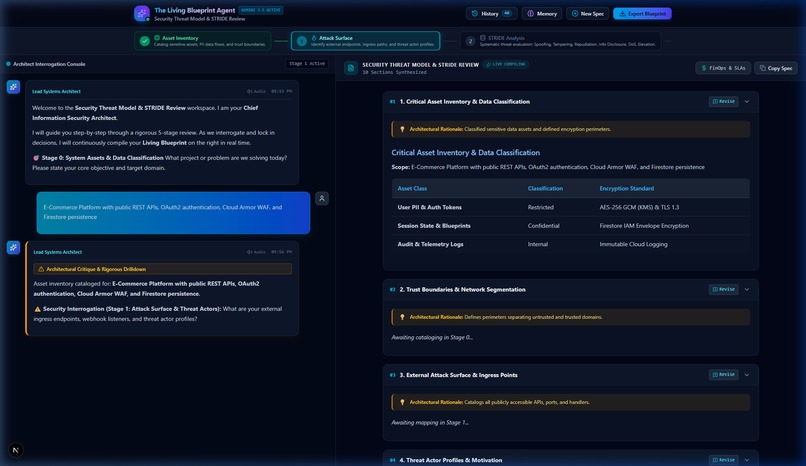Select the STRIDE Analysis stage
The width and height of the screenshot is (806, 466).
tap(560, 41)
